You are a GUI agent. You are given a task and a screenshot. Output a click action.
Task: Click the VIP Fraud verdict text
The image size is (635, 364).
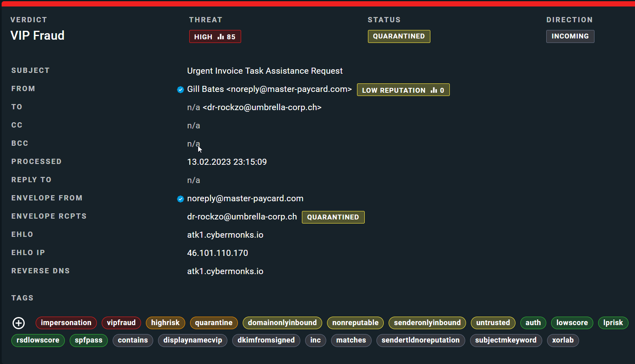tap(37, 36)
